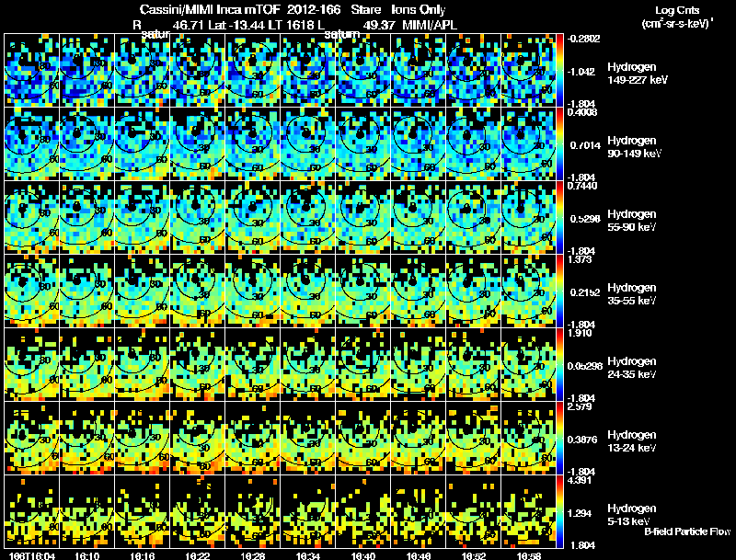Select the color bar beside 13-24 keV row
Viewport: 736px width, 560px height.
(x=559, y=438)
